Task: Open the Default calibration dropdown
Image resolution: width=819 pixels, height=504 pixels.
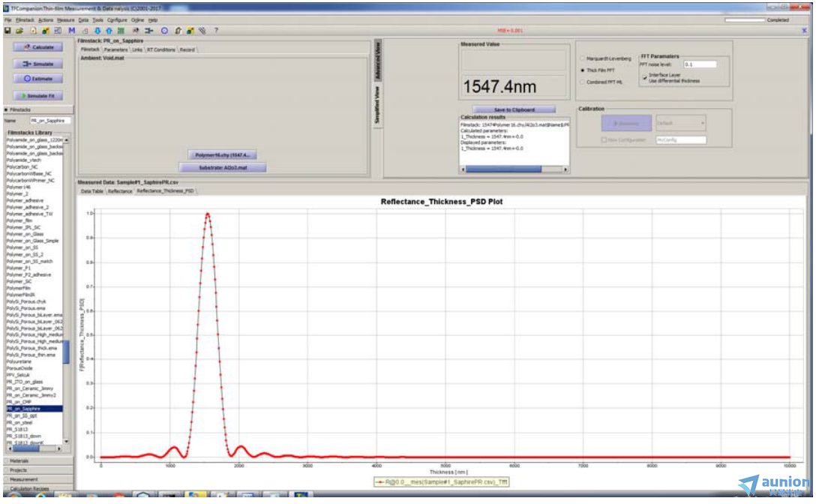Action: 680,123
